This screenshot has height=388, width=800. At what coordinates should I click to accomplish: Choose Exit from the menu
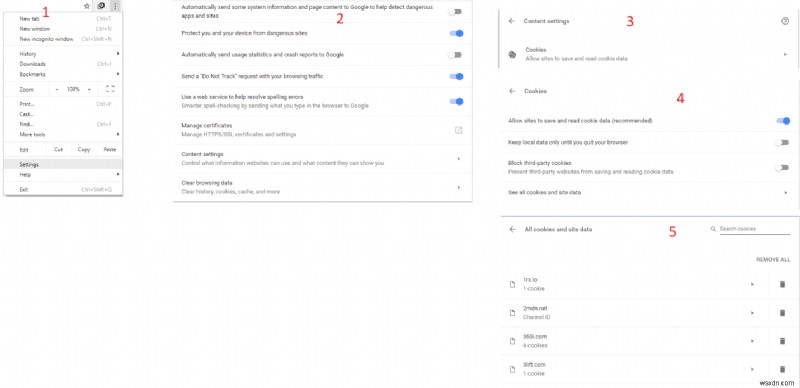(63, 189)
